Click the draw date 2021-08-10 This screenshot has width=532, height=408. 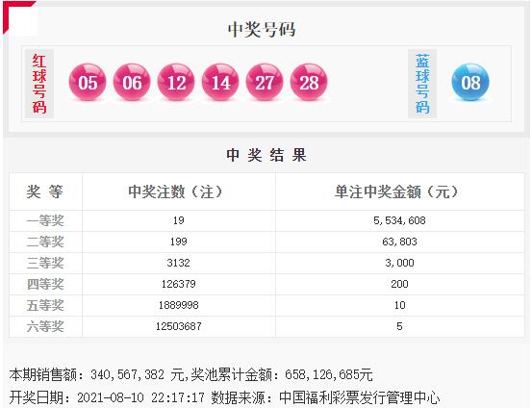click(x=111, y=397)
